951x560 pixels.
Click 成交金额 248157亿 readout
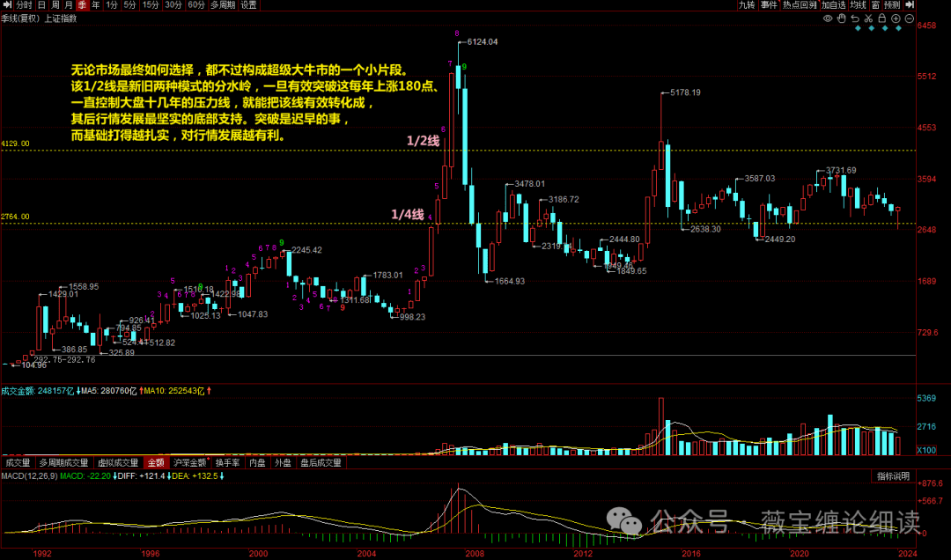tap(37, 391)
